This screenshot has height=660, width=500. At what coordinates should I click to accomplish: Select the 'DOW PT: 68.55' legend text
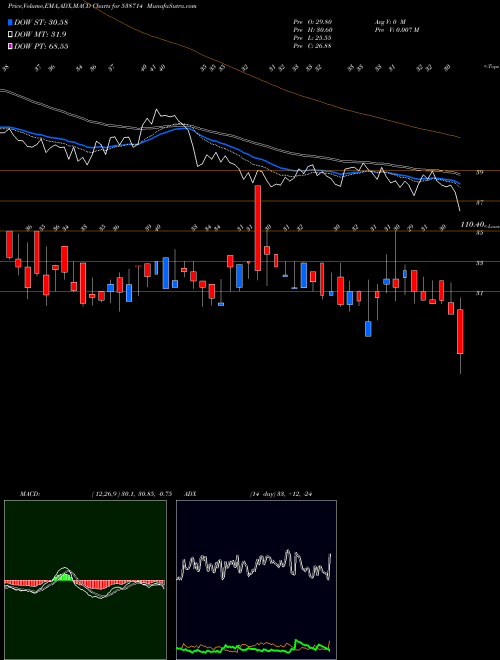coord(41,46)
